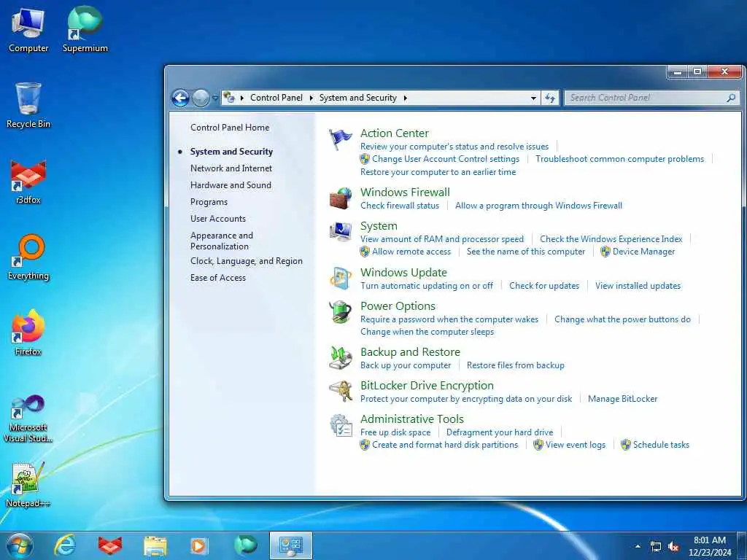Image resolution: width=747 pixels, height=560 pixels.
Task: Click Check for updates link
Action: (544, 286)
